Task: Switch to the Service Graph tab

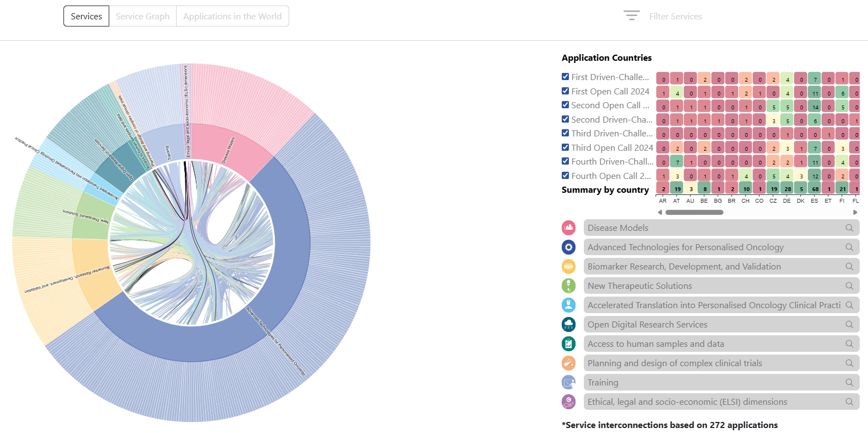Action: point(142,16)
